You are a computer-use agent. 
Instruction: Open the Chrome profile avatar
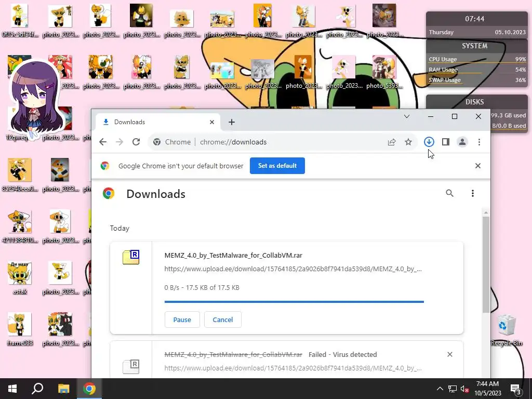pos(462,142)
